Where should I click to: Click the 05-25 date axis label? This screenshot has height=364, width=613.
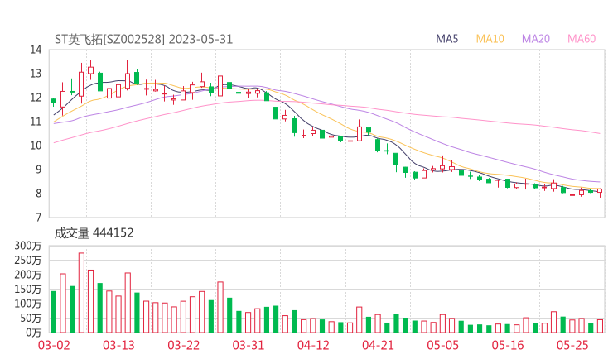[572, 345]
